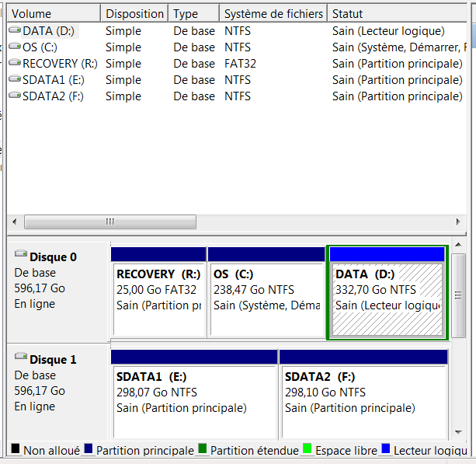The width and height of the screenshot is (476, 464).
Task: Click the green Partition étendue legend swatch
Action: tap(203, 450)
